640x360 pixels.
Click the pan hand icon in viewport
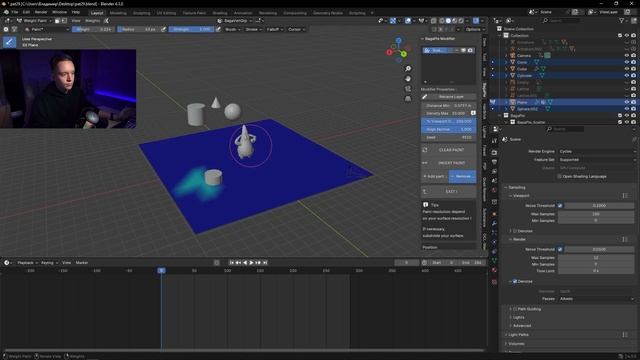point(408,78)
